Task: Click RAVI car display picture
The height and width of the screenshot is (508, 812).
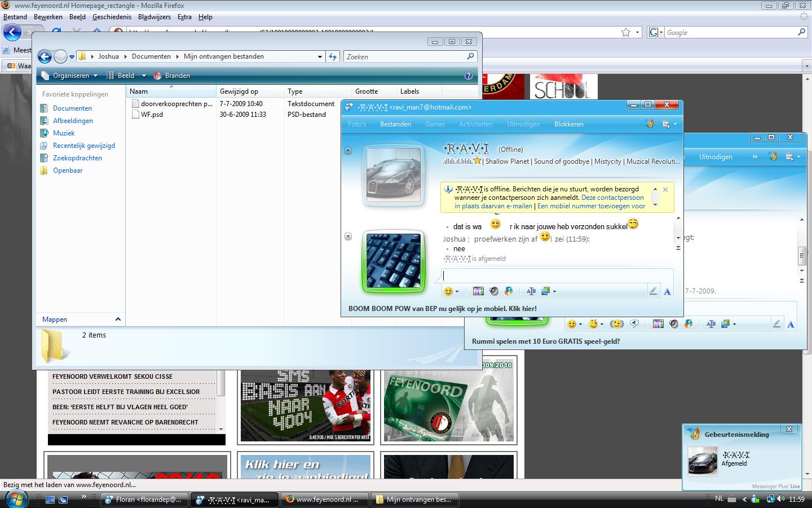Action: point(394,175)
